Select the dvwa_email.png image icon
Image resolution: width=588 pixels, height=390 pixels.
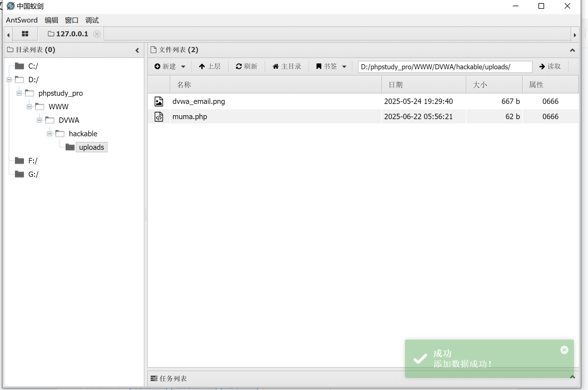point(159,101)
